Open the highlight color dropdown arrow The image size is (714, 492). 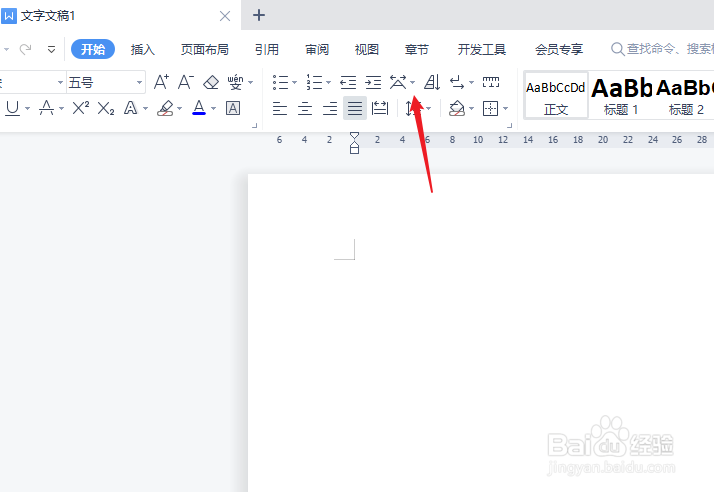(x=179, y=108)
